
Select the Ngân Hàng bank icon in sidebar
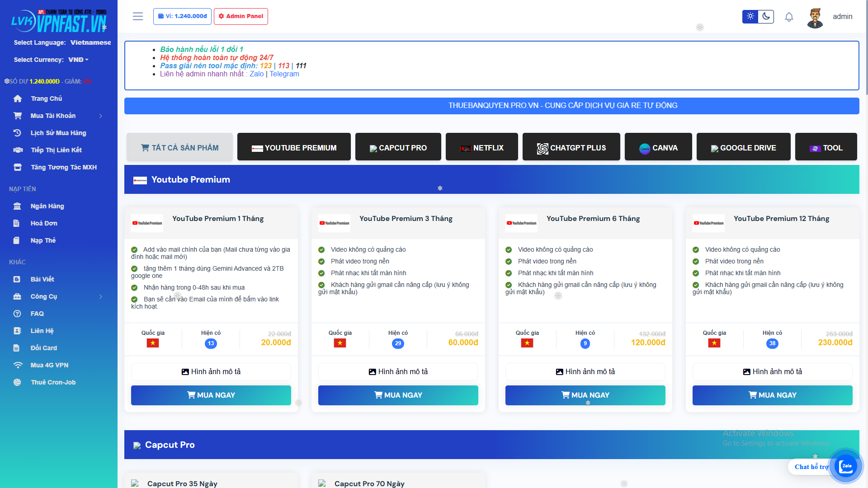coord(18,206)
